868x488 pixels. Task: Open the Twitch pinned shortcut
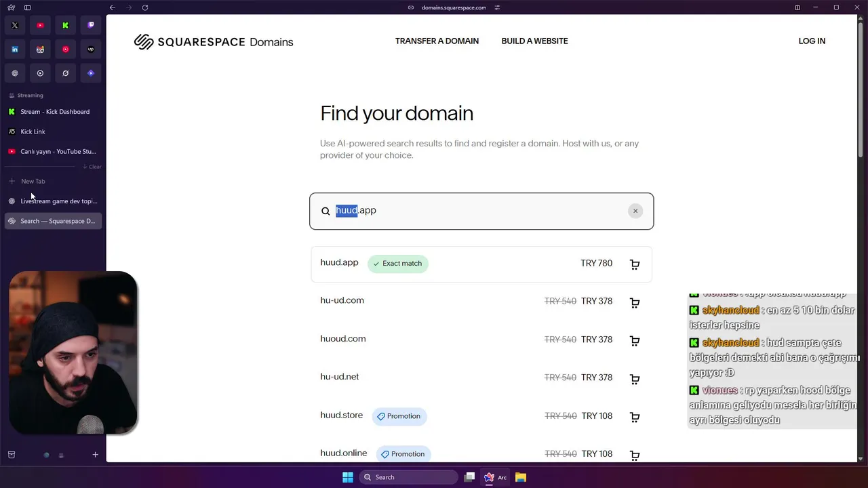tap(91, 25)
